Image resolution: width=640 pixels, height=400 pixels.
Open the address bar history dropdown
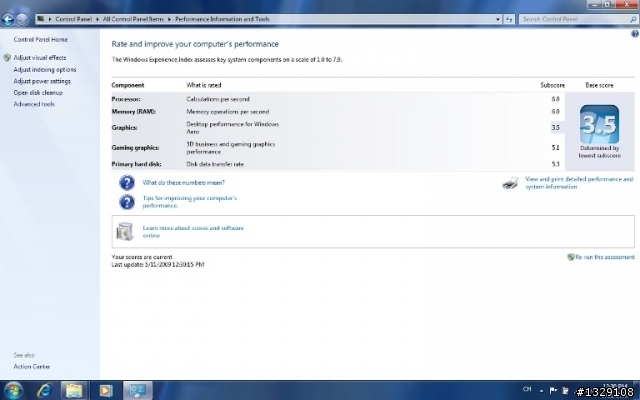498,19
